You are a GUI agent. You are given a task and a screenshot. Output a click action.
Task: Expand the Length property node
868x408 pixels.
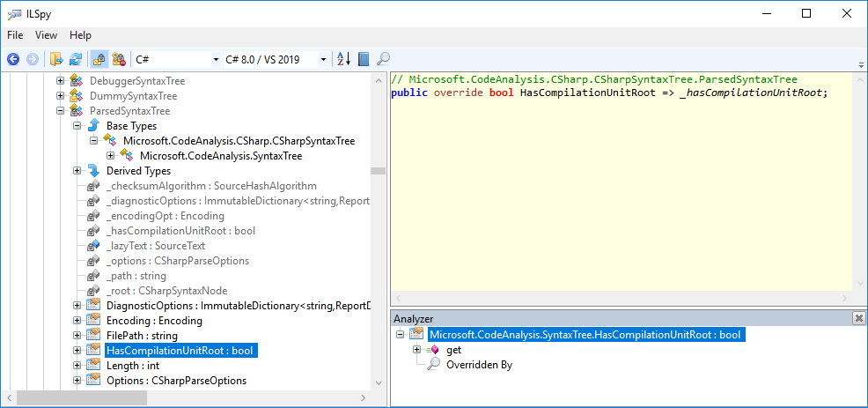pyautogui.click(x=77, y=366)
